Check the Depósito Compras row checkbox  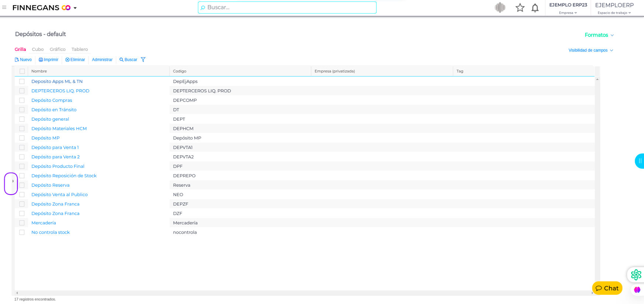pos(22,100)
